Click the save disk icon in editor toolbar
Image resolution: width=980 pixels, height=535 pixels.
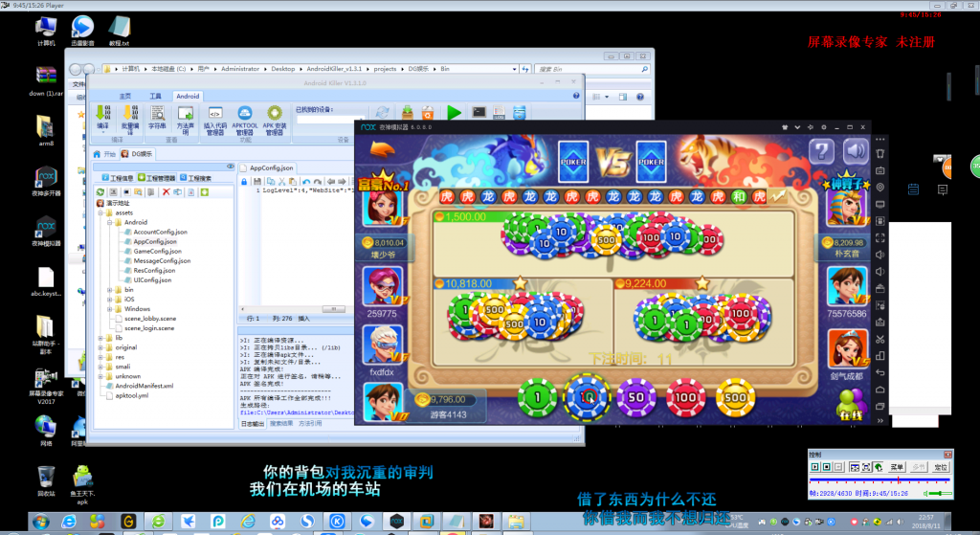coord(256,181)
